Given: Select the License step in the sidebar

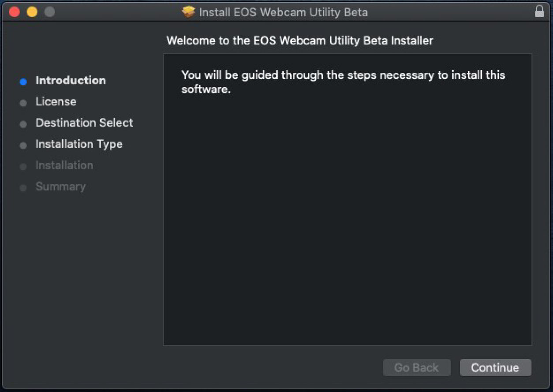Looking at the screenshot, I should click(x=56, y=101).
